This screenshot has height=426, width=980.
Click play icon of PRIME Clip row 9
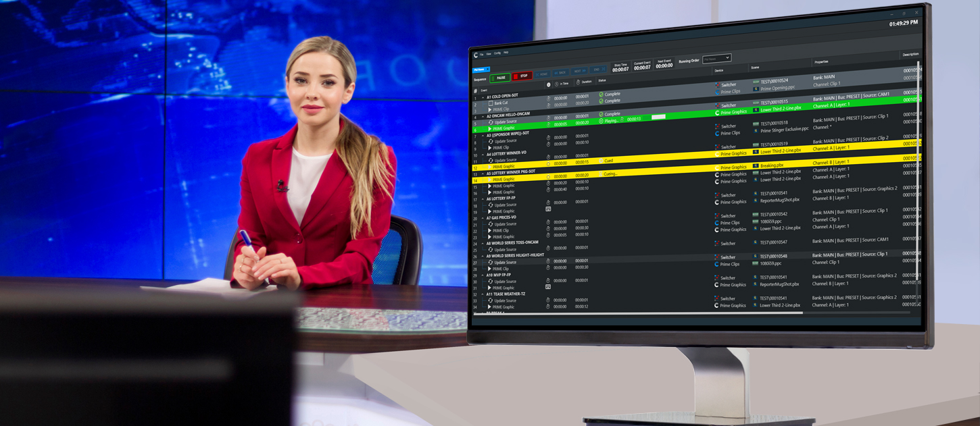coord(490,147)
